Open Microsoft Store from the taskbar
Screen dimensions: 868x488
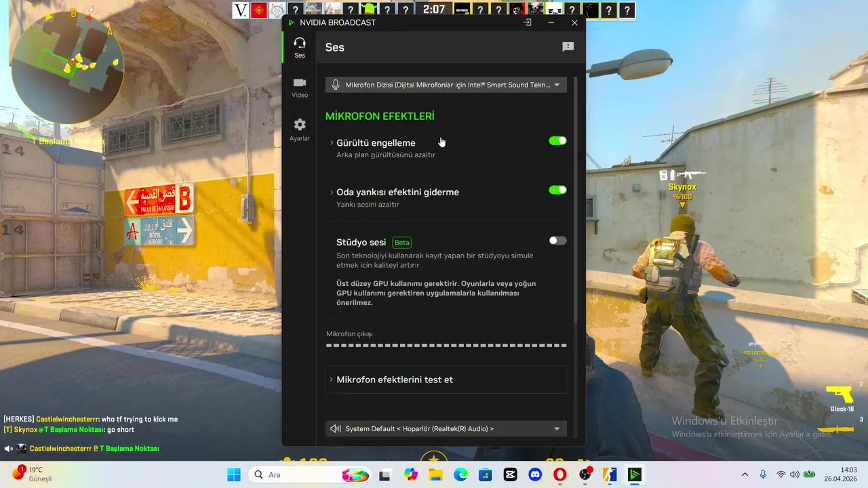[x=485, y=474]
